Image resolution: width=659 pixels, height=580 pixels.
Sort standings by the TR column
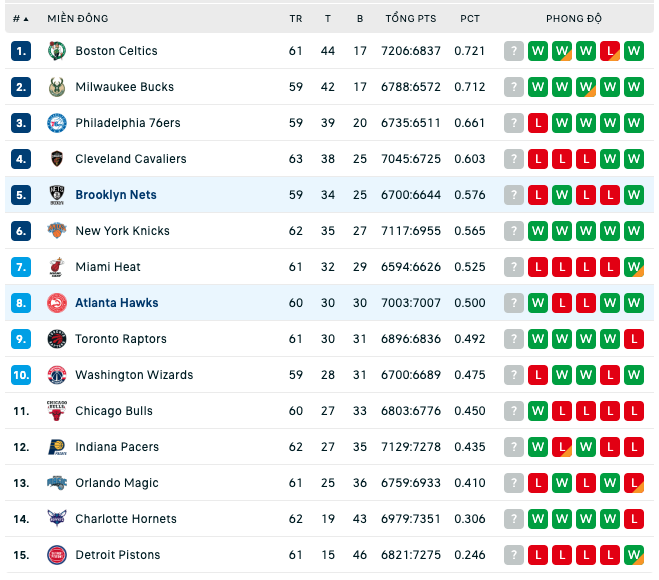click(295, 19)
